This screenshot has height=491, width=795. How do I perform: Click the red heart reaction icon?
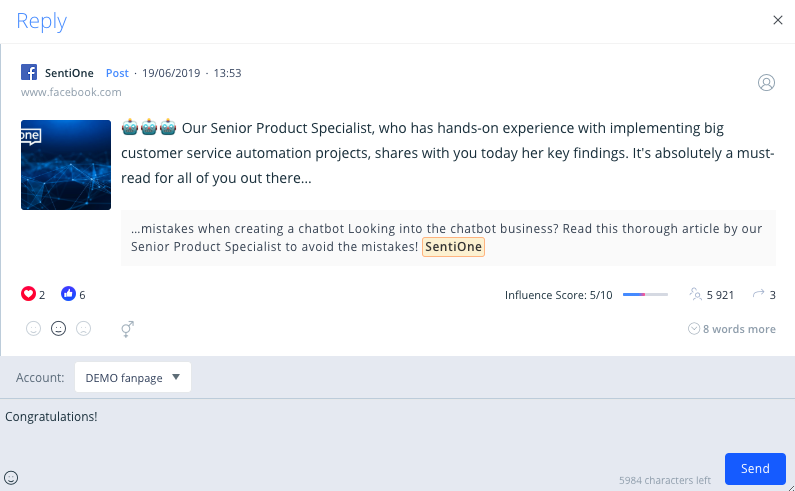pyautogui.click(x=28, y=294)
